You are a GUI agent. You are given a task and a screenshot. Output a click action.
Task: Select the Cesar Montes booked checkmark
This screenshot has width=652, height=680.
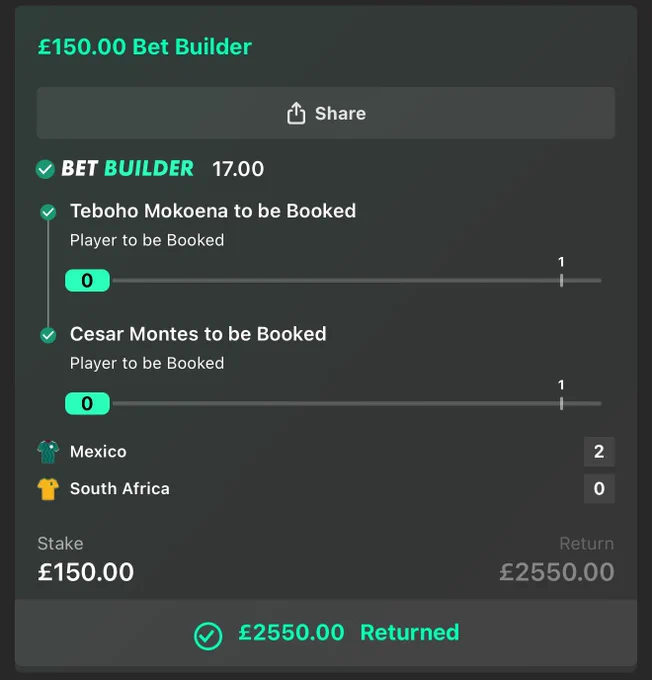click(x=48, y=335)
